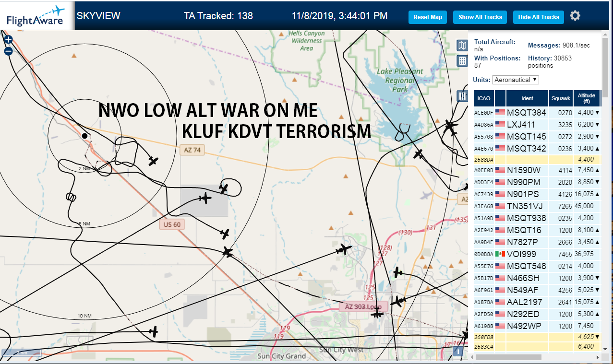Image resolution: width=613 pixels, height=364 pixels.
Task: Sort table by Ident column header
Action: (x=527, y=98)
